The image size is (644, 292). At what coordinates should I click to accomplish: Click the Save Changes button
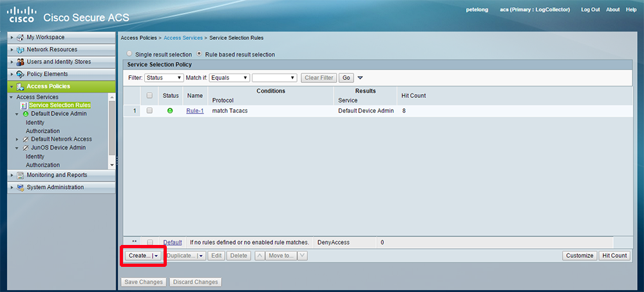(144, 282)
